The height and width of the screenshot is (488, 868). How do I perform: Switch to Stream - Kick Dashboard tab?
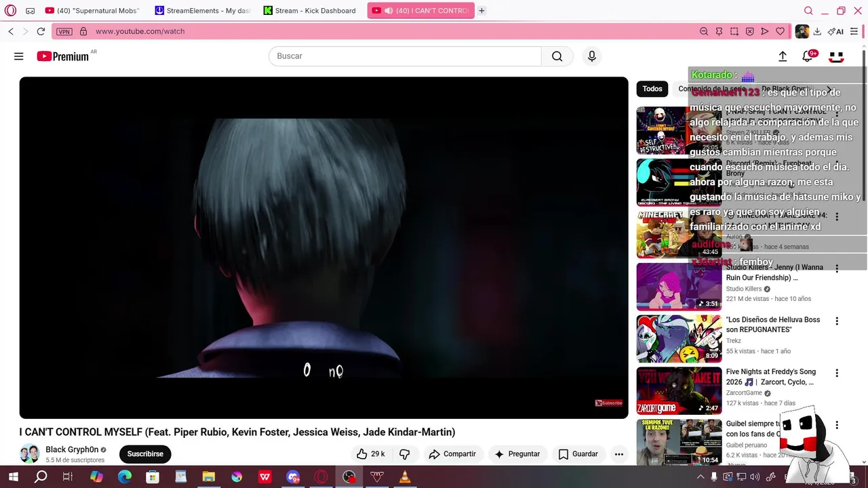pyautogui.click(x=312, y=11)
